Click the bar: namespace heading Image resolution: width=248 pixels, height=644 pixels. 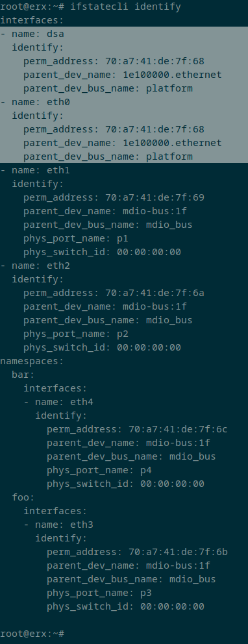pos(23,375)
